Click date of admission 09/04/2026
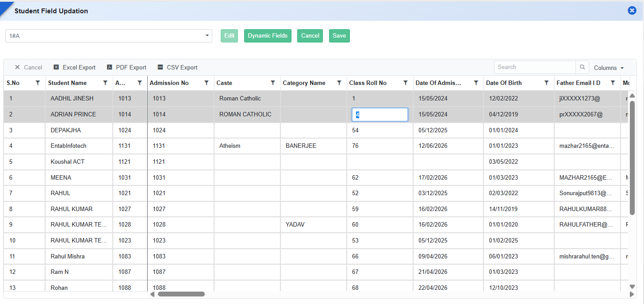This screenshot has width=644, height=304. coord(448,256)
